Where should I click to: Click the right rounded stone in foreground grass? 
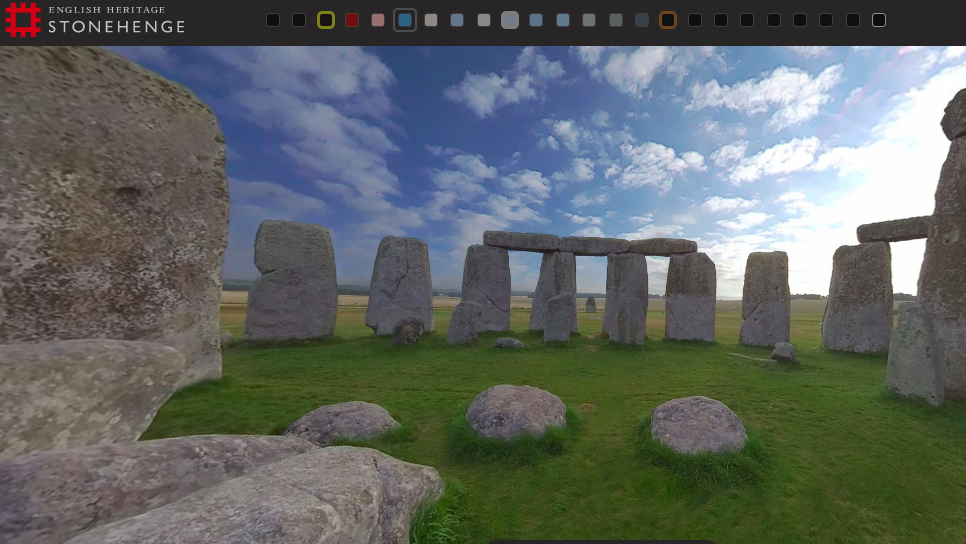click(698, 424)
